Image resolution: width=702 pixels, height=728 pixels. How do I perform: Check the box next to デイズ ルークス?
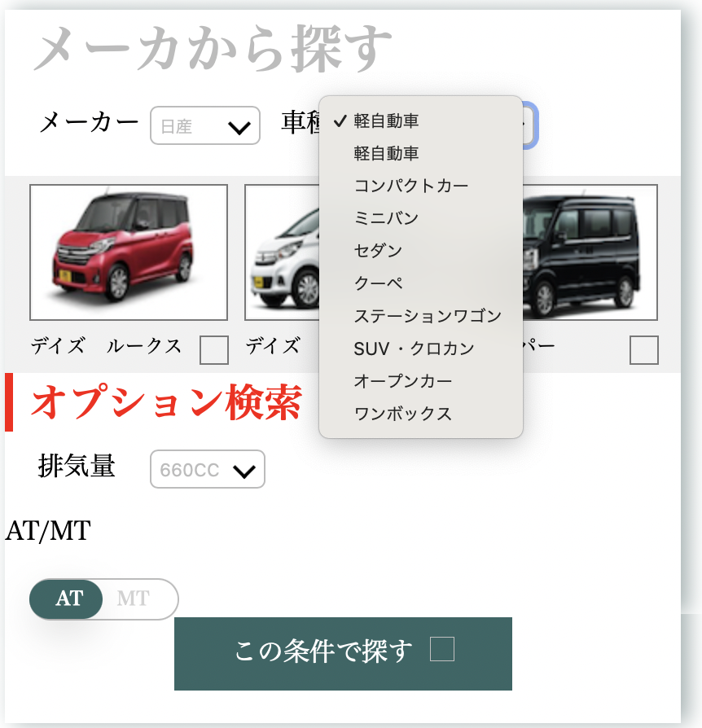(x=213, y=351)
